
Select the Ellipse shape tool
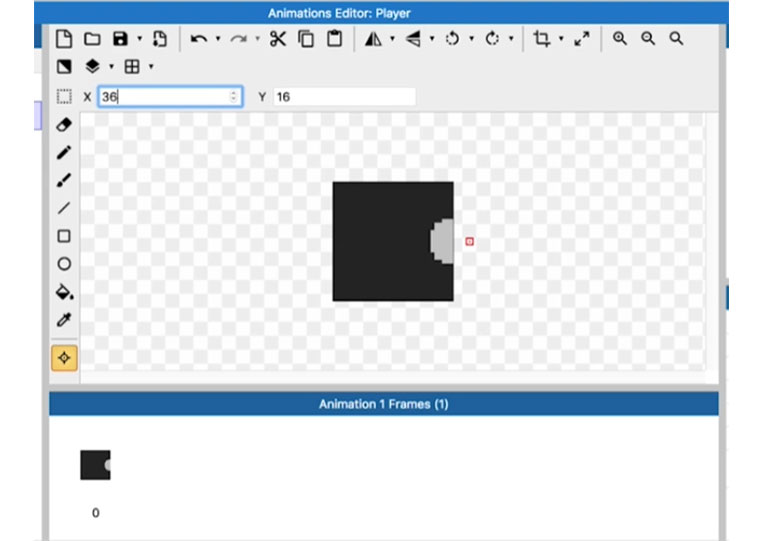click(x=64, y=264)
